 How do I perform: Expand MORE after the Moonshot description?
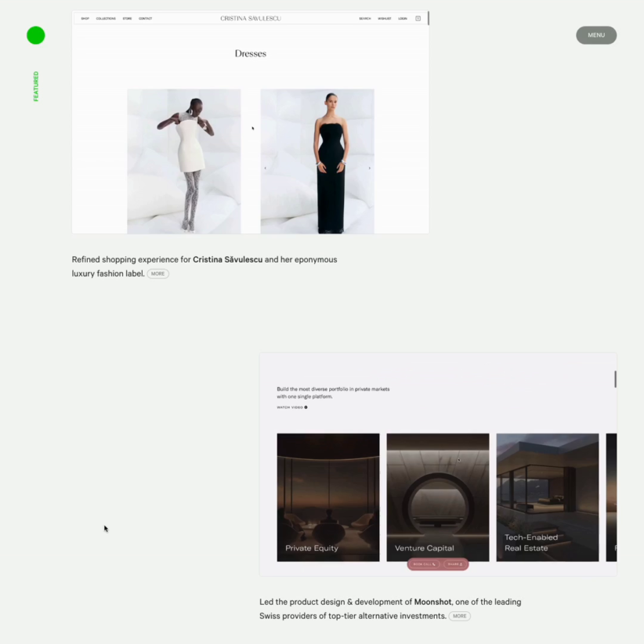[x=459, y=617]
